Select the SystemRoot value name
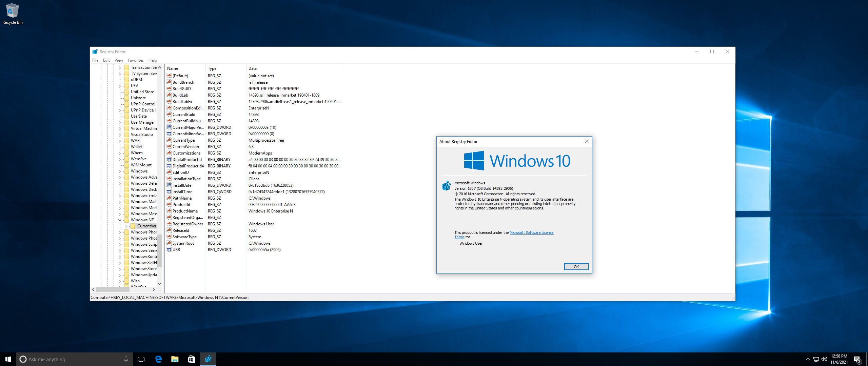This screenshot has width=868, height=366. click(x=183, y=243)
